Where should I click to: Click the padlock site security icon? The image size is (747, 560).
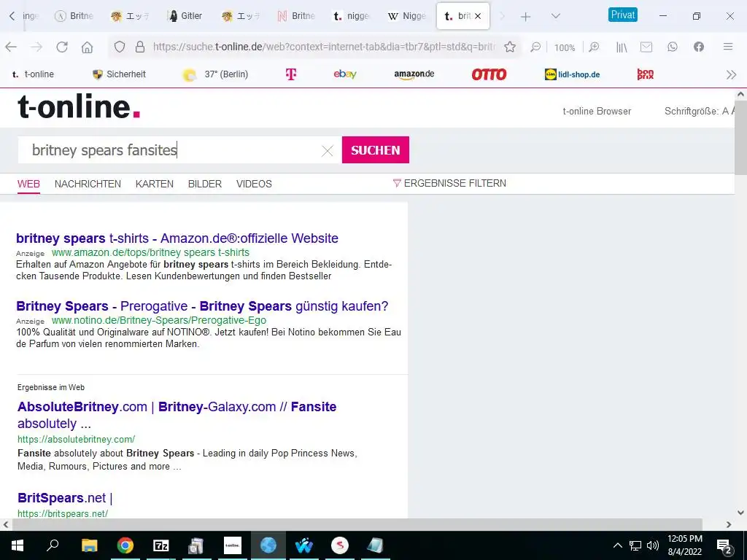coord(140,47)
